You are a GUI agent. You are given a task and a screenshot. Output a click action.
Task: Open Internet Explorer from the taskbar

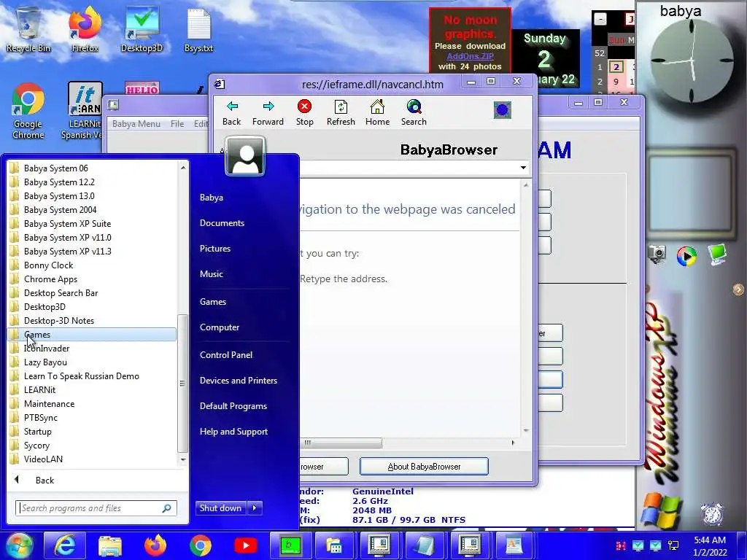65,545
